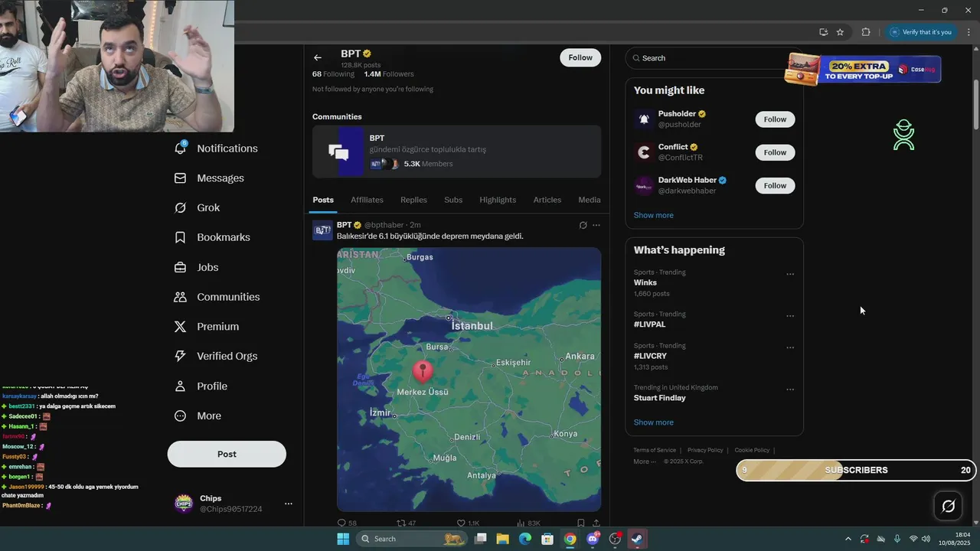This screenshot has width=980, height=551.
Task: Open the Chrome three-dot menu
Action: pos(969,32)
